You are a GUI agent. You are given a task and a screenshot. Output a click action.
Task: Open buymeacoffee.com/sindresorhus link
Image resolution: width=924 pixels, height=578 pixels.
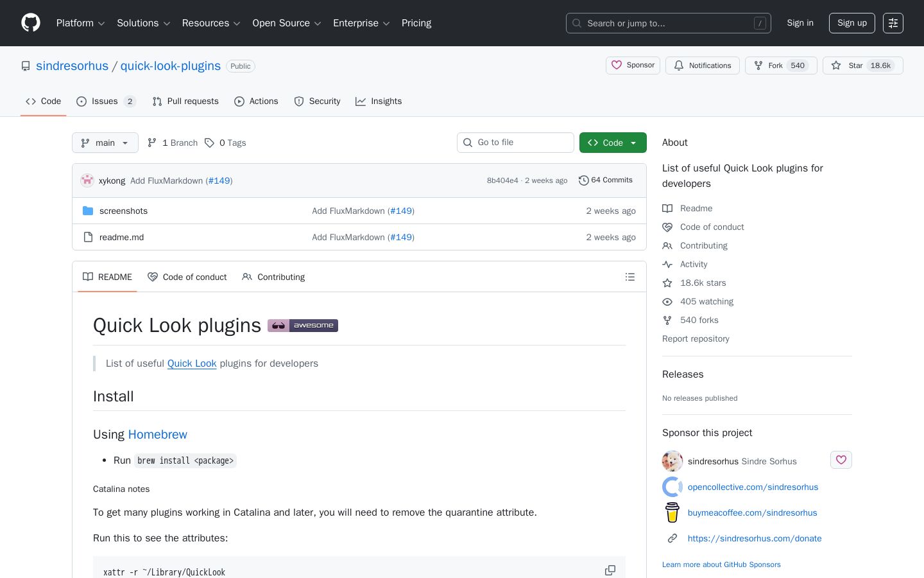coord(752,512)
